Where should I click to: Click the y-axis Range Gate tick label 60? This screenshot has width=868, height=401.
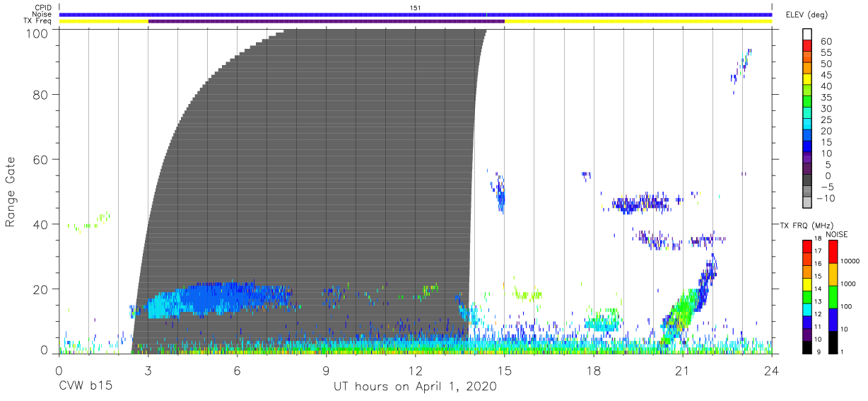[x=41, y=160]
